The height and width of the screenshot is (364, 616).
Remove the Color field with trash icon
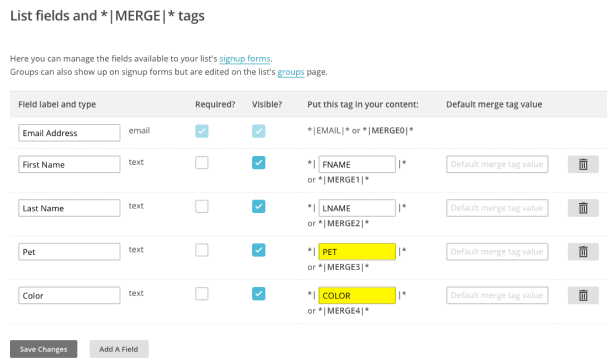[583, 295]
